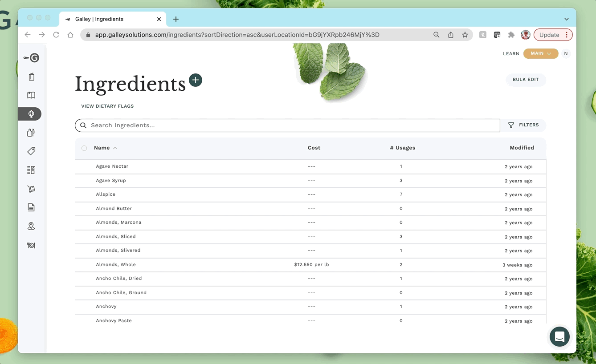Add a new ingredient with plus icon

[x=196, y=80]
